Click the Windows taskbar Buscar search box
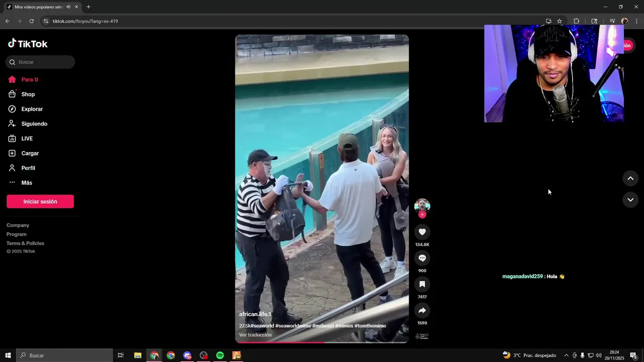The width and height of the screenshot is (644, 362). 64,355
